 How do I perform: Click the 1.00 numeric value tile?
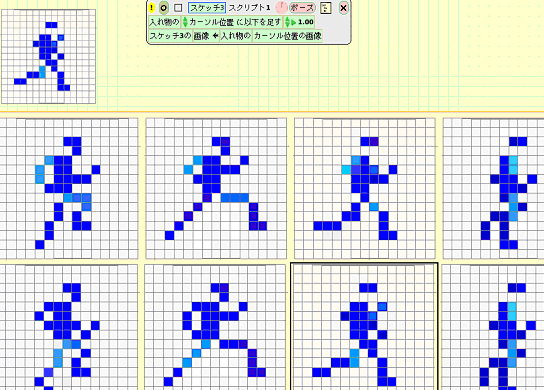[306, 22]
